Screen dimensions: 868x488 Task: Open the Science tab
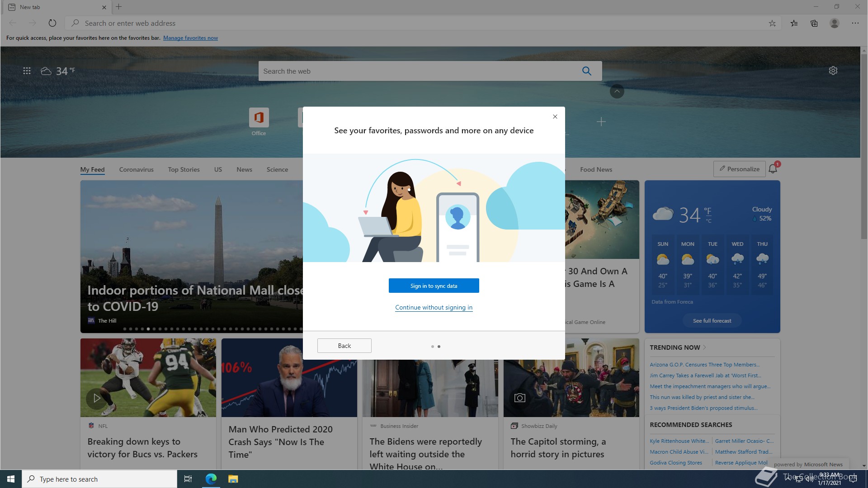pos(277,169)
